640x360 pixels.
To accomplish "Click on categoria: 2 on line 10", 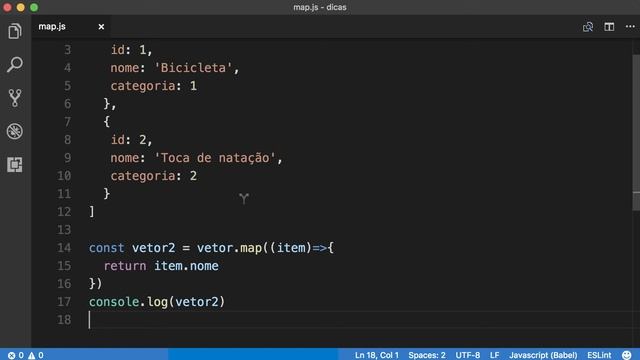I will tap(153, 176).
